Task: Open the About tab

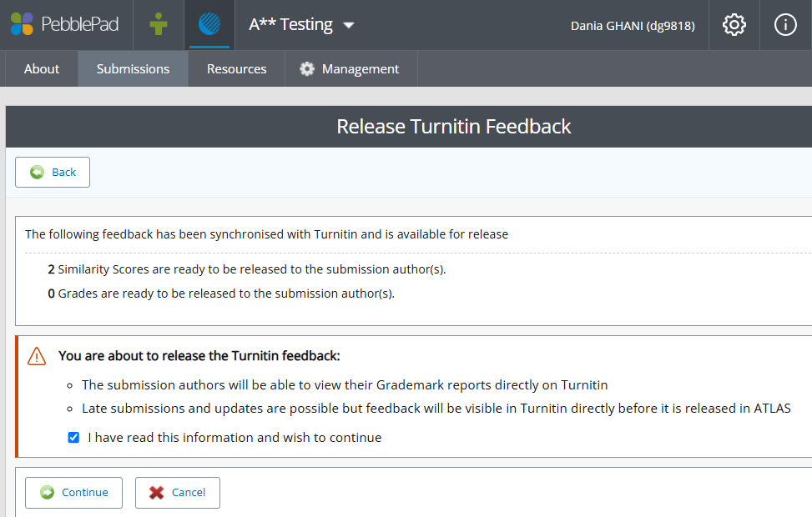Action: (42, 69)
